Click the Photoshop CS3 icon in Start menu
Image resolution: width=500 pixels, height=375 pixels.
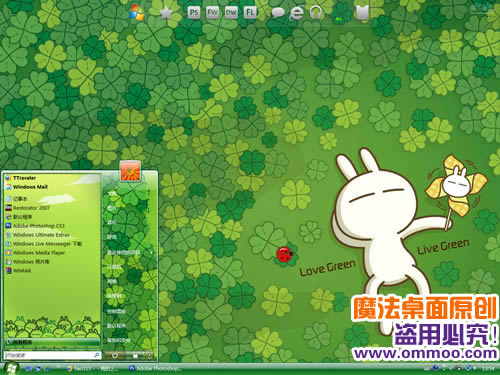pos(8,226)
